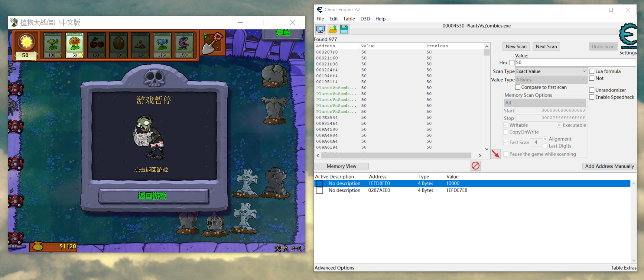644x280 pixels.
Task: Click the scan Value input field
Action: click(575, 62)
